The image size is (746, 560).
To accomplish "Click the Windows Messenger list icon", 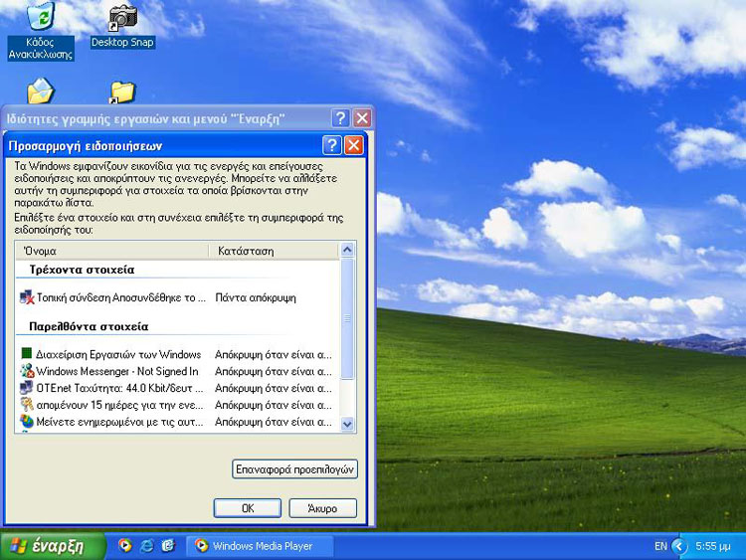I will coord(27,371).
